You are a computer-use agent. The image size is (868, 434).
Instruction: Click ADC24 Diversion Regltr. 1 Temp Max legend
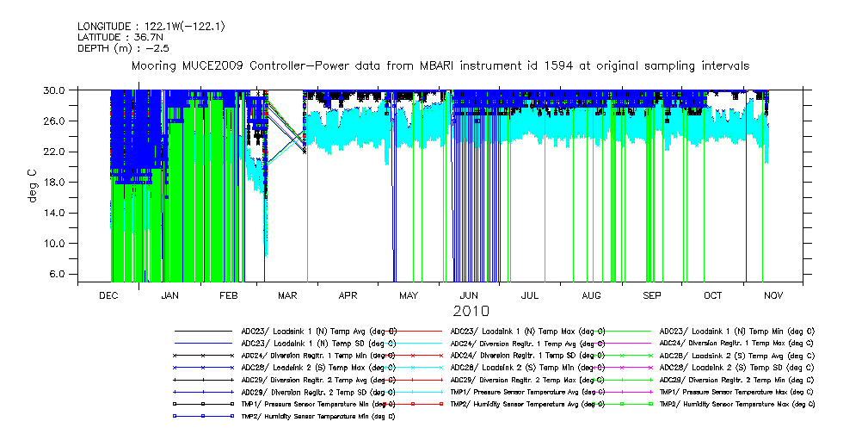[x=736, y=343]
